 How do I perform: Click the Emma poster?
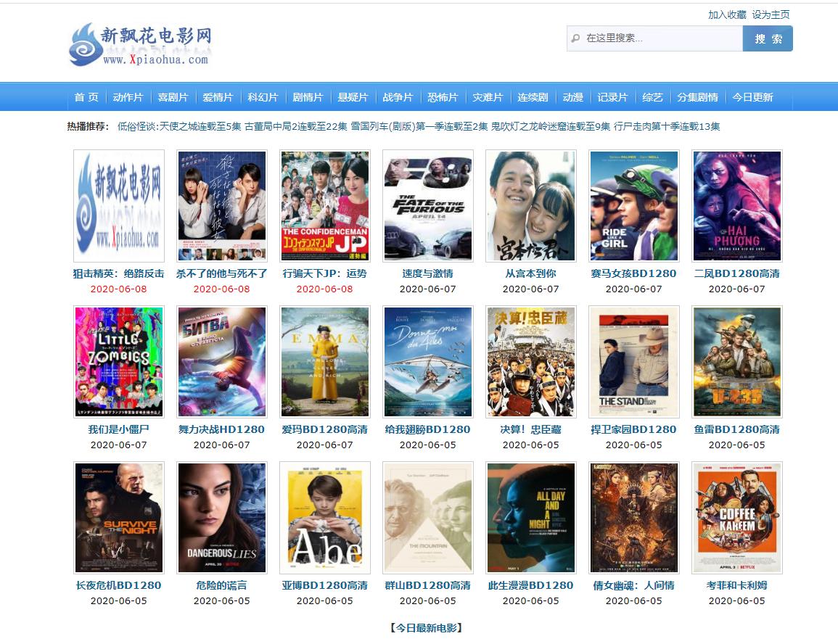(x=325, y=361)
